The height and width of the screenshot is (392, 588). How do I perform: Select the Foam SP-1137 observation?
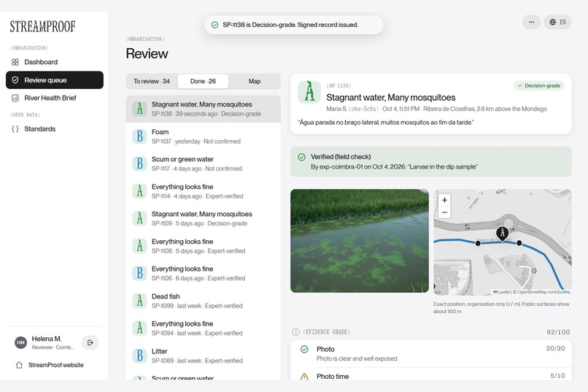(204, 137)
